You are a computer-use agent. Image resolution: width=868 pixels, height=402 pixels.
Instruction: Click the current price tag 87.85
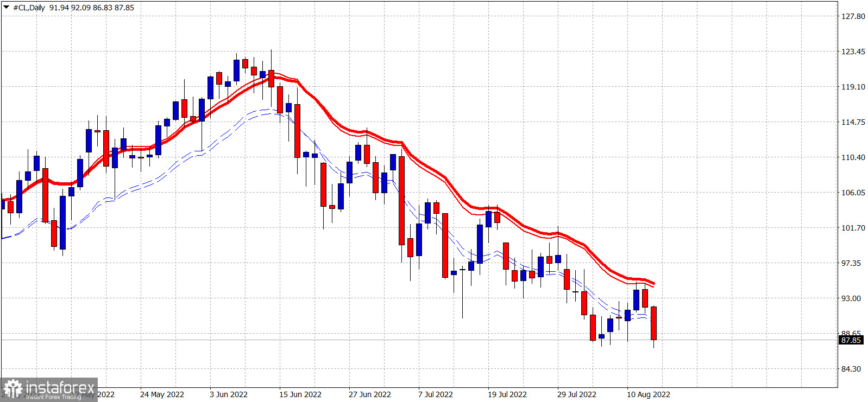click(x=851, y=340)
